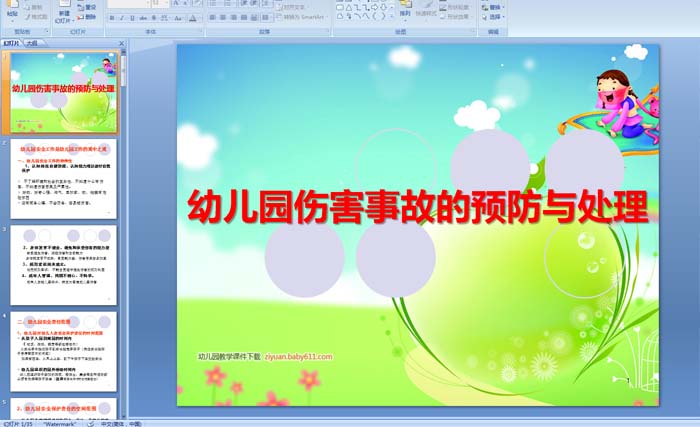Open the Paragraph (段落) group dialog launcher
The height and width of the screenshot is (427, 700).
pos(328,31)
